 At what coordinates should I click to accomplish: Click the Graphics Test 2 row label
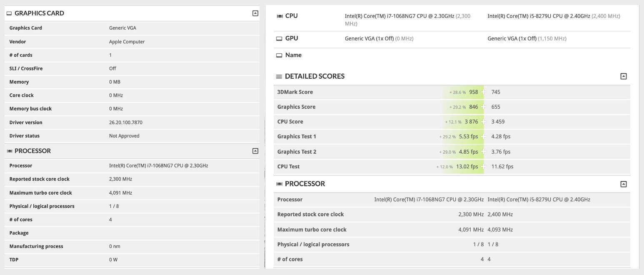click(297, 152)
